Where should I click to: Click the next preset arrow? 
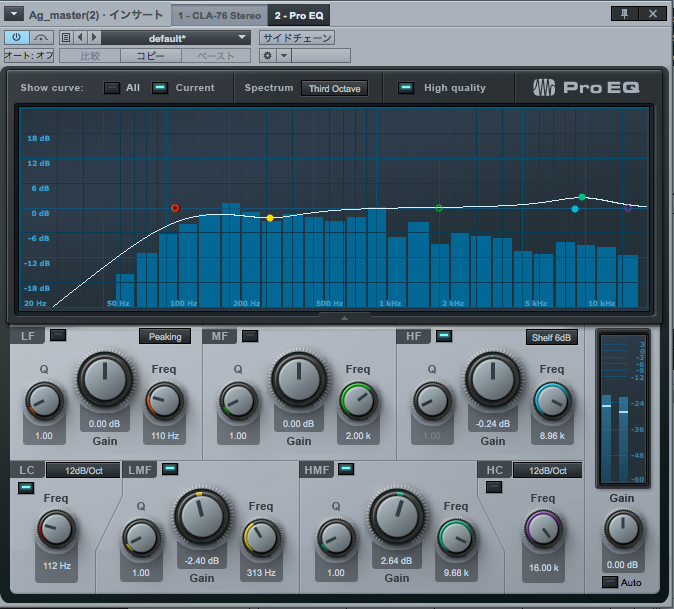pos(93,38)
